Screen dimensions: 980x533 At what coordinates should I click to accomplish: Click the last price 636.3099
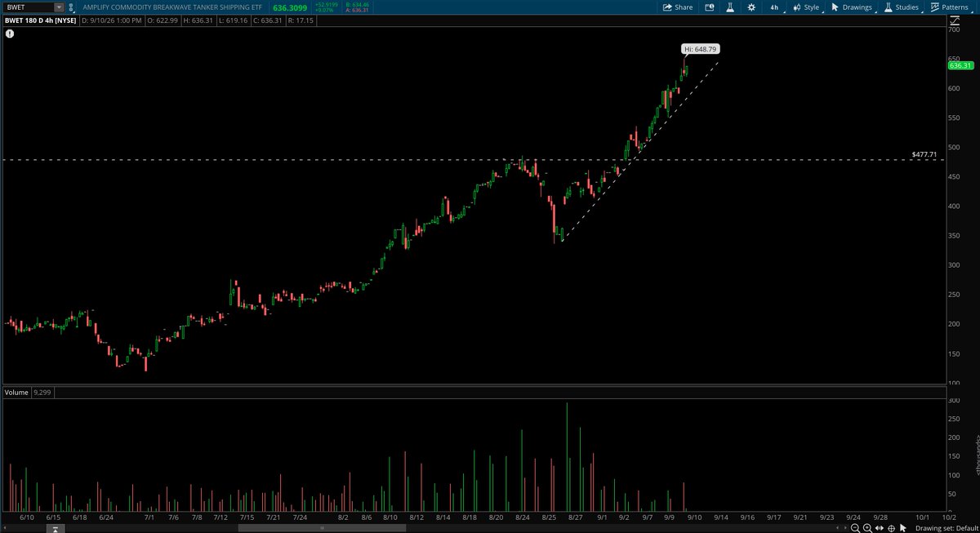point(292,7)
